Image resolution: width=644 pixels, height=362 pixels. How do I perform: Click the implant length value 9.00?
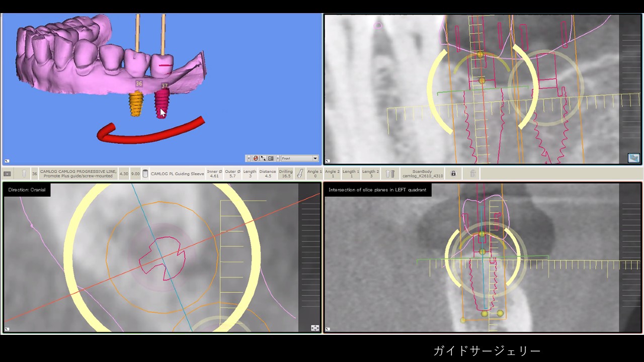(x=135, y=174)
